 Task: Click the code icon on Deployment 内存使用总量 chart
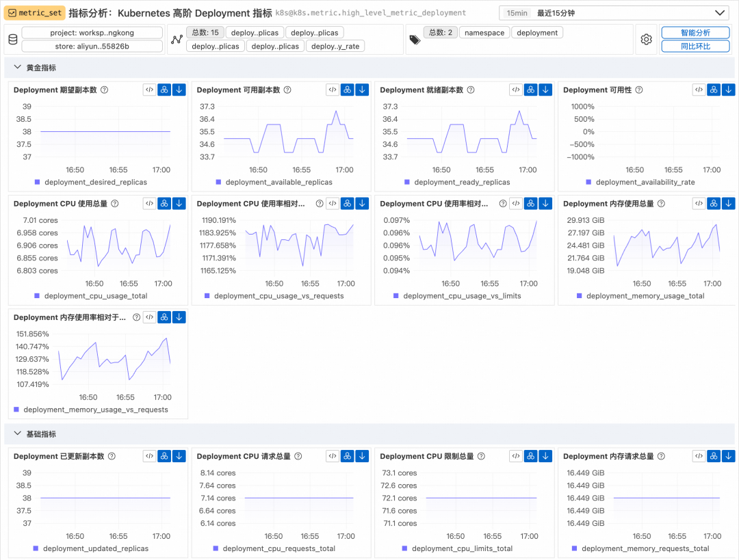pyautogui.click(x=699, y=204)
